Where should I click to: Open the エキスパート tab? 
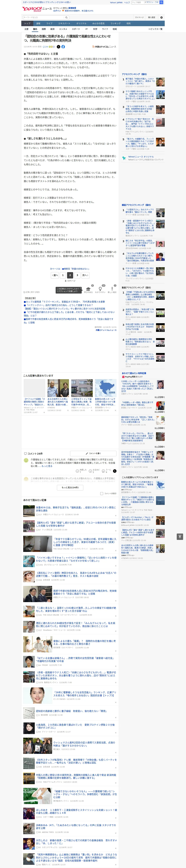[64, 23]
